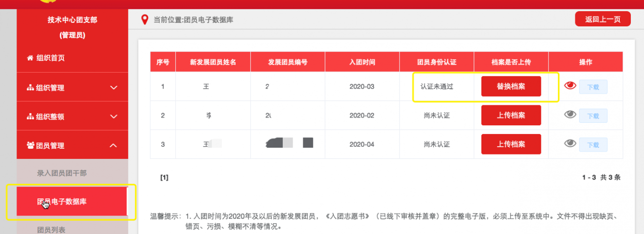Click 上传档案 button for row 3

(511, 144)
